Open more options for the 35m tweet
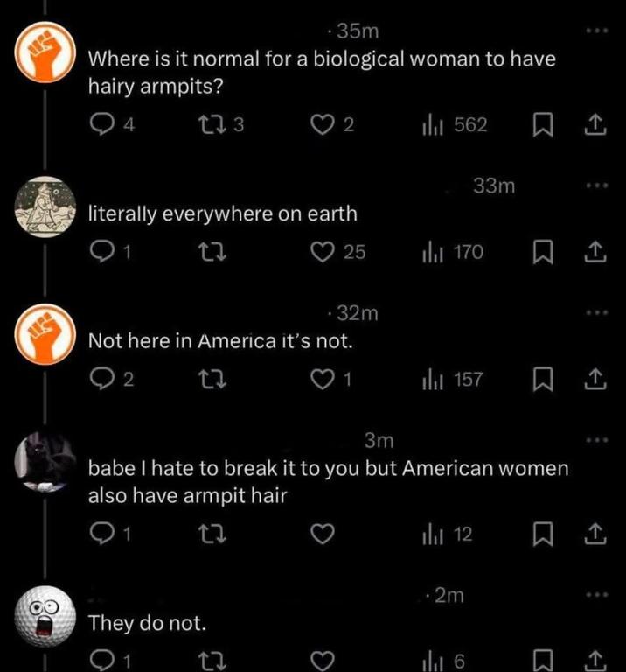This screenshot has width=626, height=672. [596, 30]
